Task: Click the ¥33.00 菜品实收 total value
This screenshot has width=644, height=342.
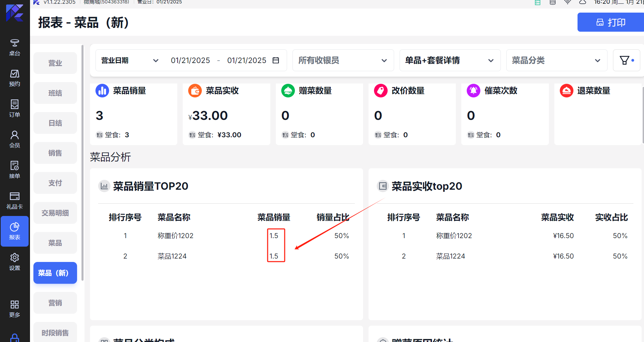Action: (x=208, y=115)
